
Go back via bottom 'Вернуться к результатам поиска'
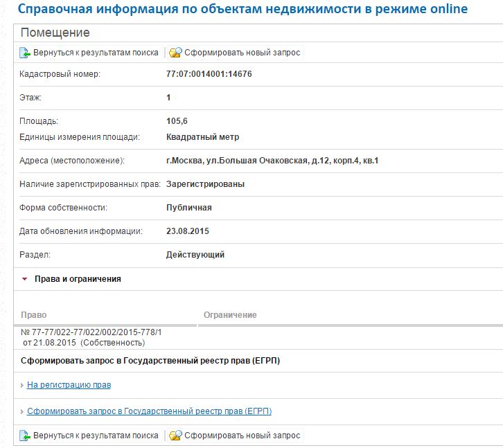coord(96,436)
